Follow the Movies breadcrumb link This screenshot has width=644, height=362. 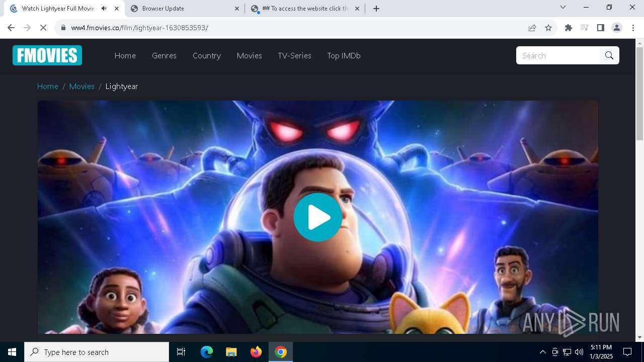pyautogui.click(x=82, y=86)
